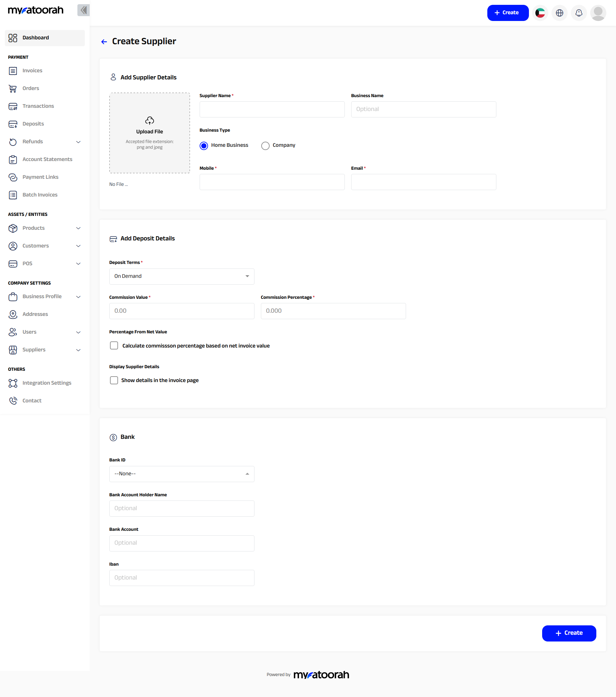Click the Products box icon
616x697 pixels.
pos(13,228)
